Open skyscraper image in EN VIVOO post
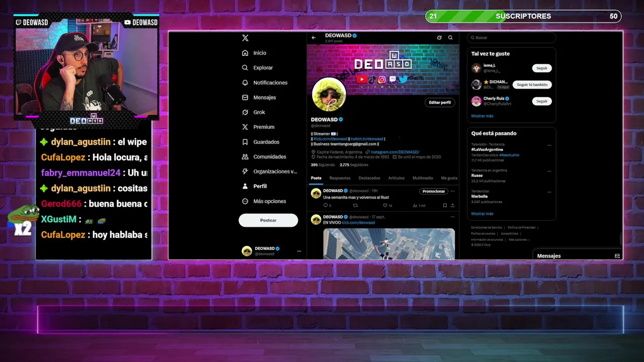 (389, 244)
